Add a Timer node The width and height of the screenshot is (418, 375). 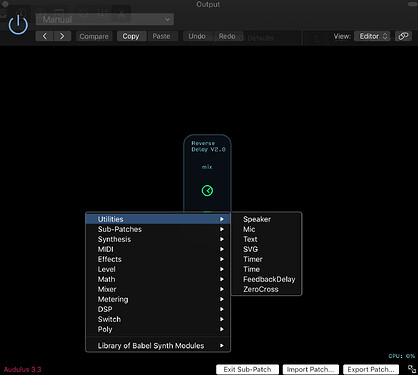(x=266, y=259)
